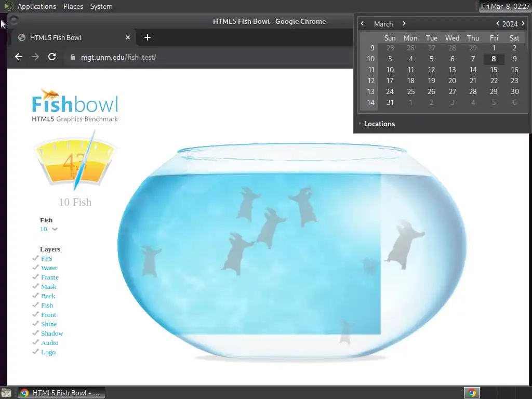Image resolution: width=532 pixels, height=399 pixels.
Task: Click the 2024 year label
Action: click(510, 24)
